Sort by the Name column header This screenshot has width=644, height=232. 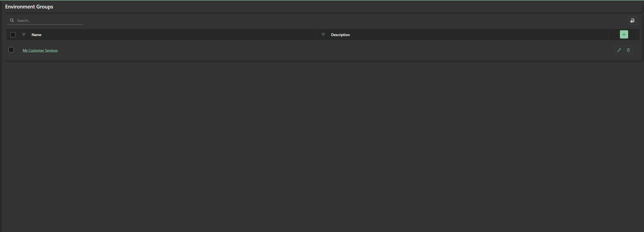click(36, 35)
